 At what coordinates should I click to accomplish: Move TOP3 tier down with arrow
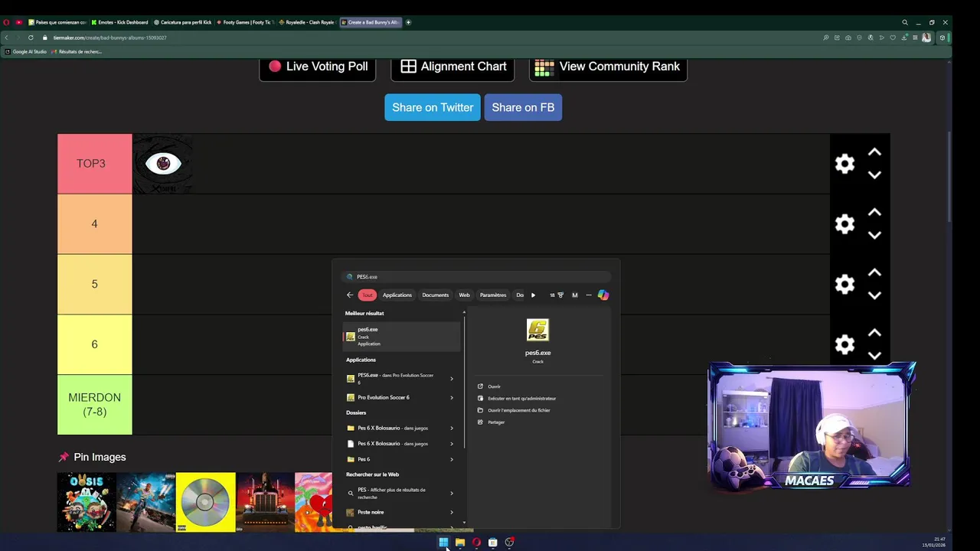pyautogui.click(x=874, y=175)
